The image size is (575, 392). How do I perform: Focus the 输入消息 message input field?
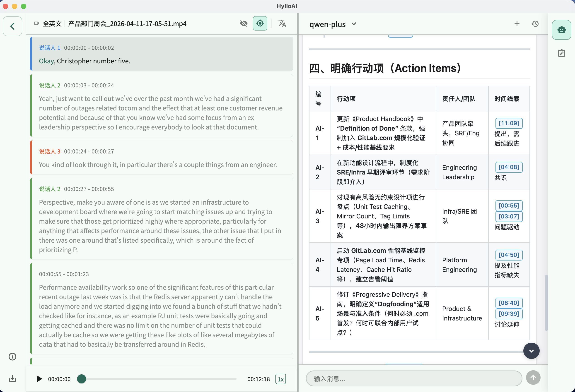click(x=414, y=378)
